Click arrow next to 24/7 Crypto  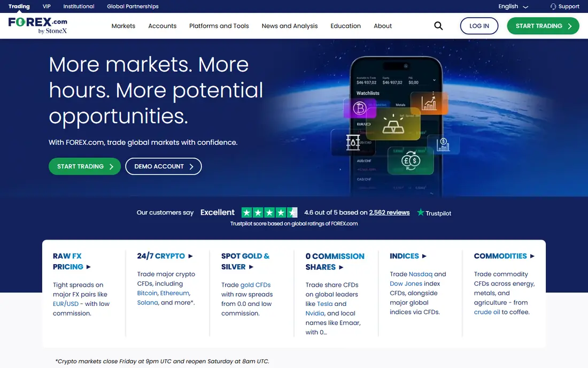(190, 256)
